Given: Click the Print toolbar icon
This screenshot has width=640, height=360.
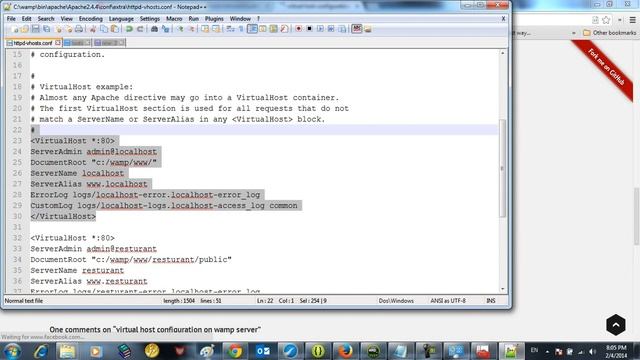Looking at the screenshot, I should tap(79, 29).
